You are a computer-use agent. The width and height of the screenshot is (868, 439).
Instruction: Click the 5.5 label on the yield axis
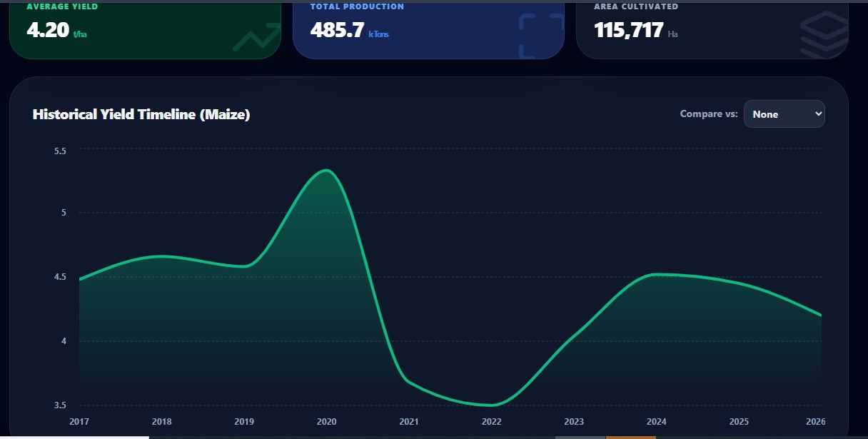(x=60, y=151)
